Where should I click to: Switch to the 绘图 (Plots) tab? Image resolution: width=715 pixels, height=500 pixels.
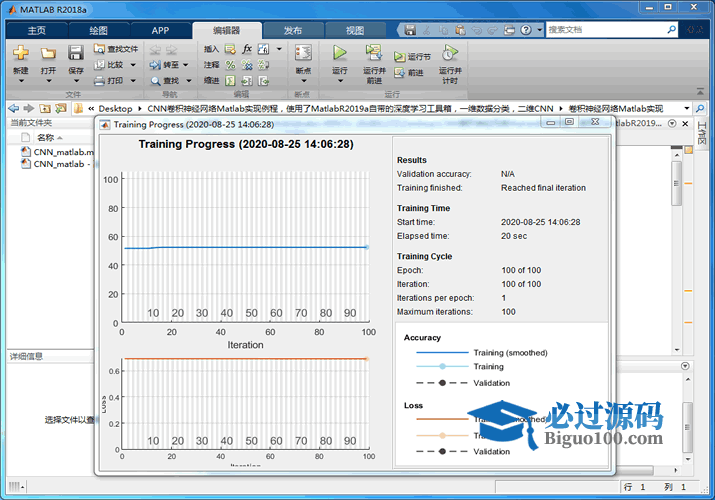click(x=98, y=31)
